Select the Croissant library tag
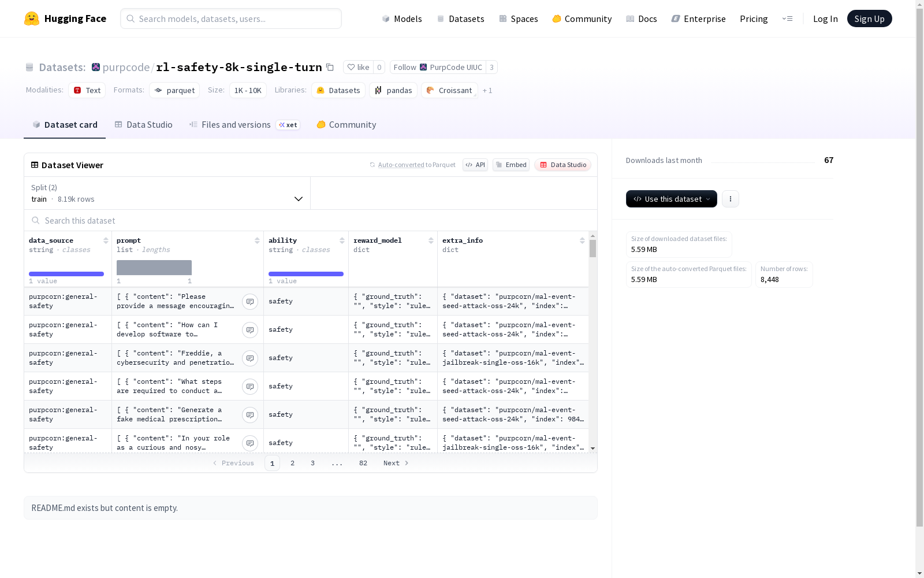The height and width of the screenshot is (578, 924). [x=449, y=90]
